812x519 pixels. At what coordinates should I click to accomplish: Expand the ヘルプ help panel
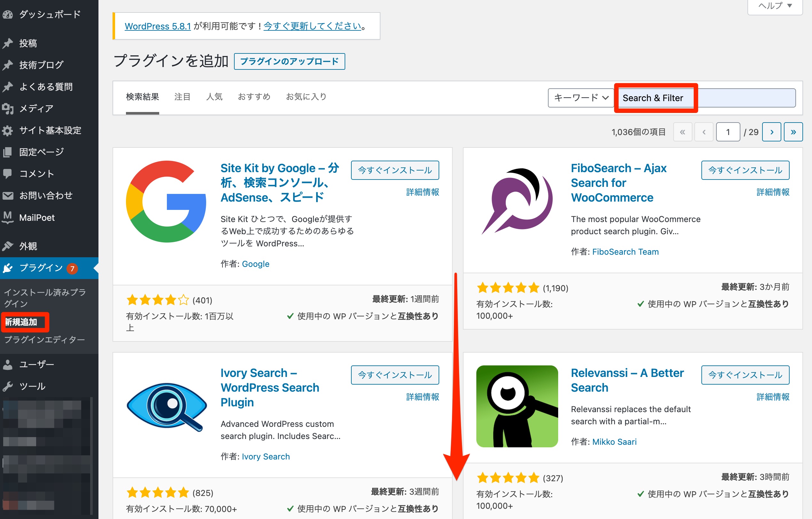pyautogui.click(x=775, y=5)
